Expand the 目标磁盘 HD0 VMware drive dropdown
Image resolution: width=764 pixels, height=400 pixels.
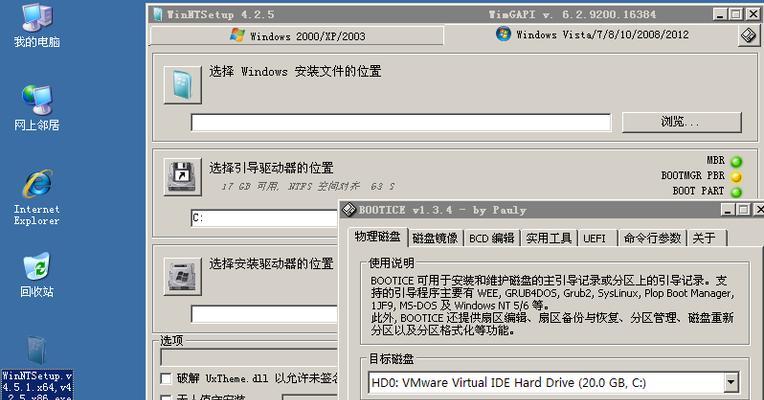[731, 382]
